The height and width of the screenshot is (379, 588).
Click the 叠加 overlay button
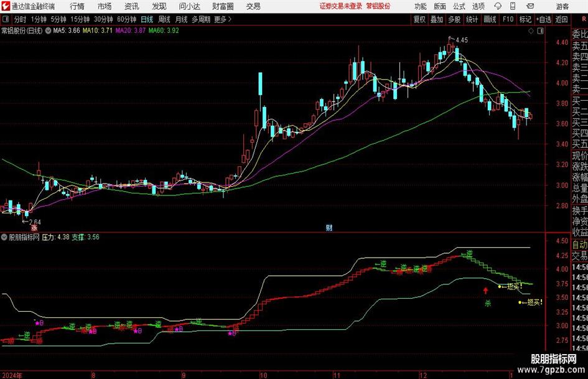(437, 19)
